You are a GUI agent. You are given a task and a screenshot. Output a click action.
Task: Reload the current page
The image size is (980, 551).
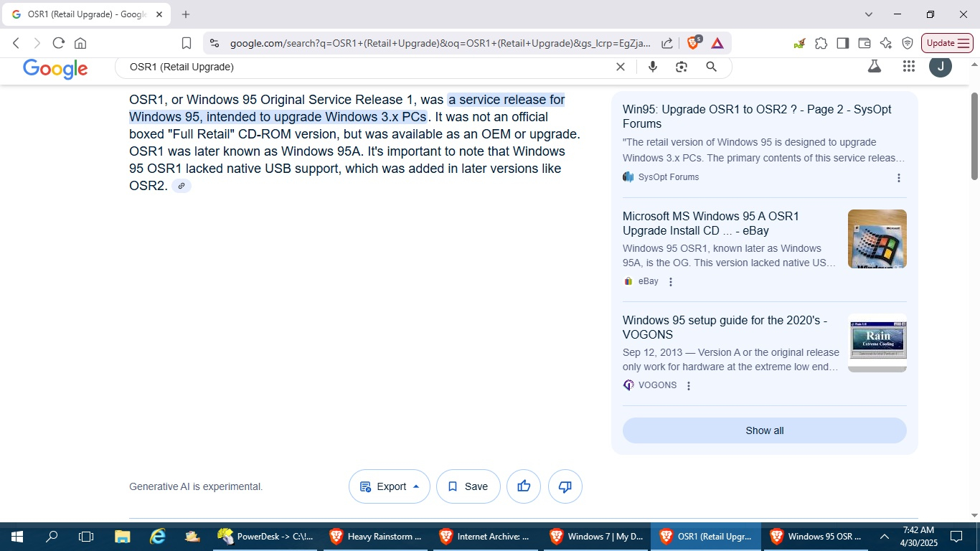[x=59, y=43]
